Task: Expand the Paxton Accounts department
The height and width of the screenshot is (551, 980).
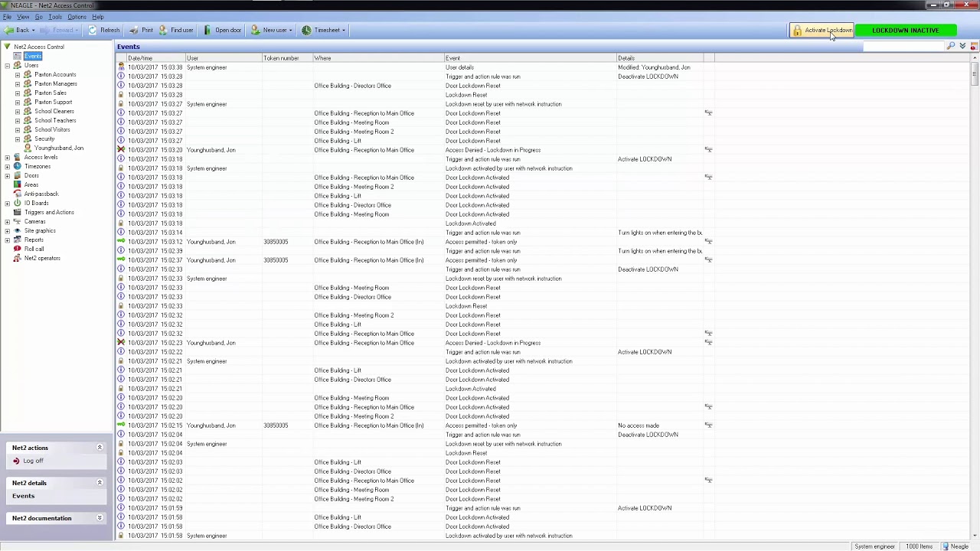Action: [x=18, y=74]
